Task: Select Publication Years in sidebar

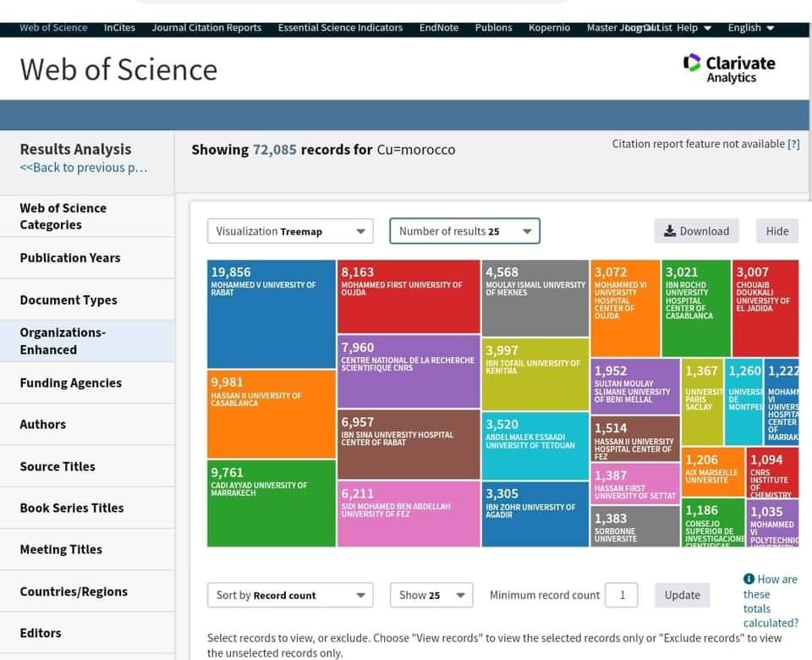Action: tap(70, 257)
